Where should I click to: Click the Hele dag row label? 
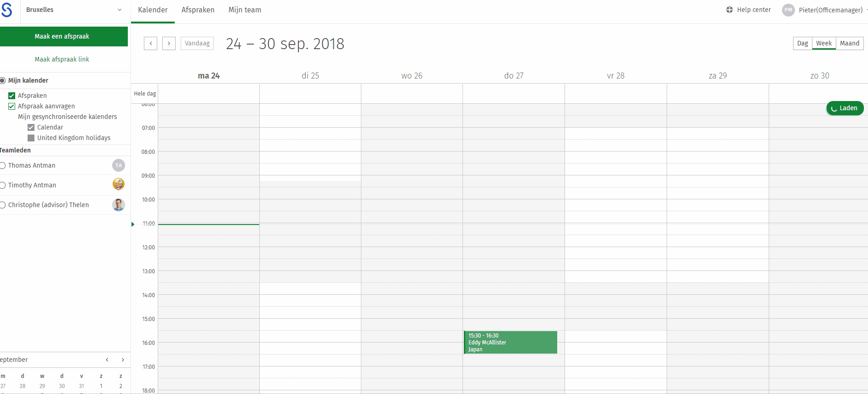click(145, 94)
